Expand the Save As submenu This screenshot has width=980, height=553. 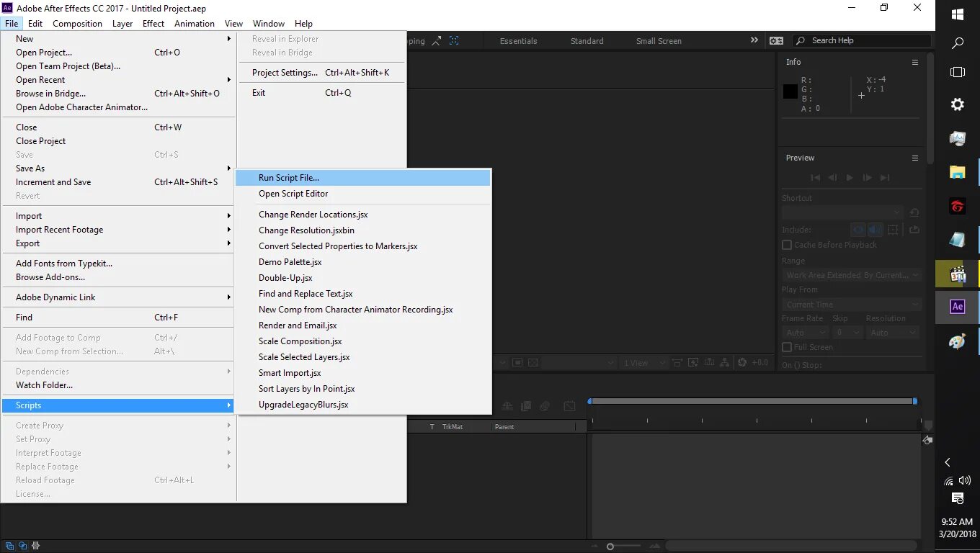click(x=118, y=168)
